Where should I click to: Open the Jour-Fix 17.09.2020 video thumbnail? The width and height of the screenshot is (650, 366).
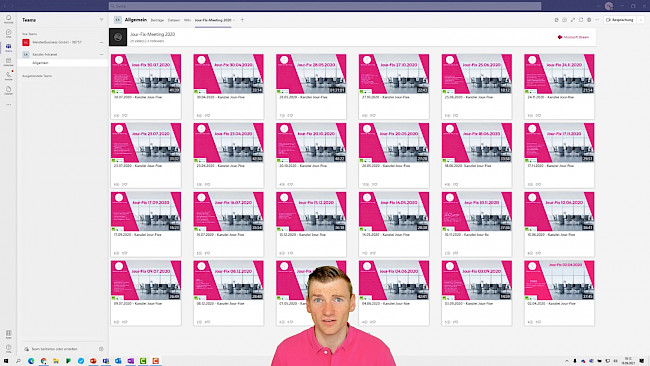click(146, 211)
